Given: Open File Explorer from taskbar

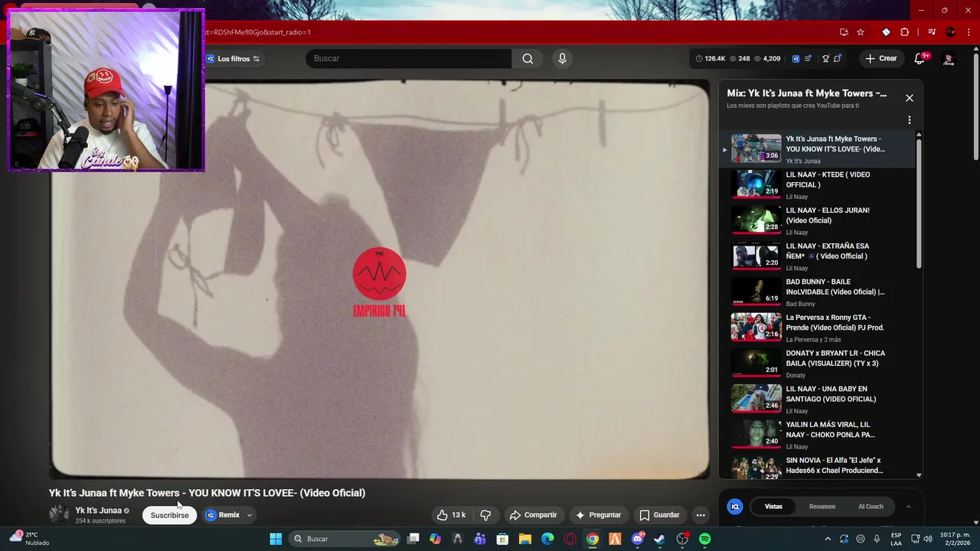Looking at the screenshot, I should [525, 539].
